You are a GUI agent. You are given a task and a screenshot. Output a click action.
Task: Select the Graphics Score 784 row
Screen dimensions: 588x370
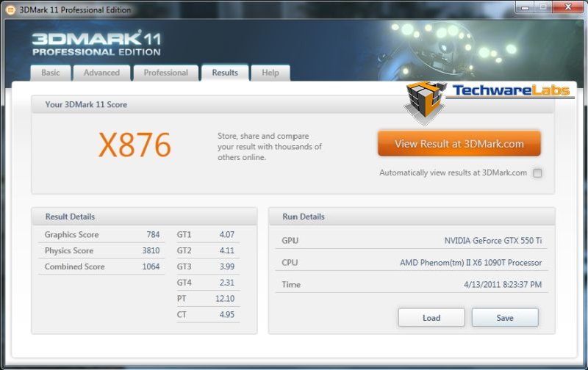pos(101,235)
